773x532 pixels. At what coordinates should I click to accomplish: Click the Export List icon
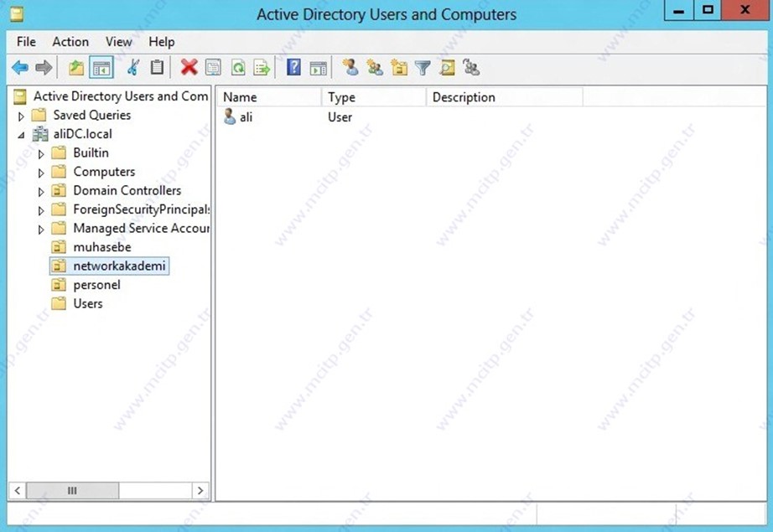pos(262,68)
